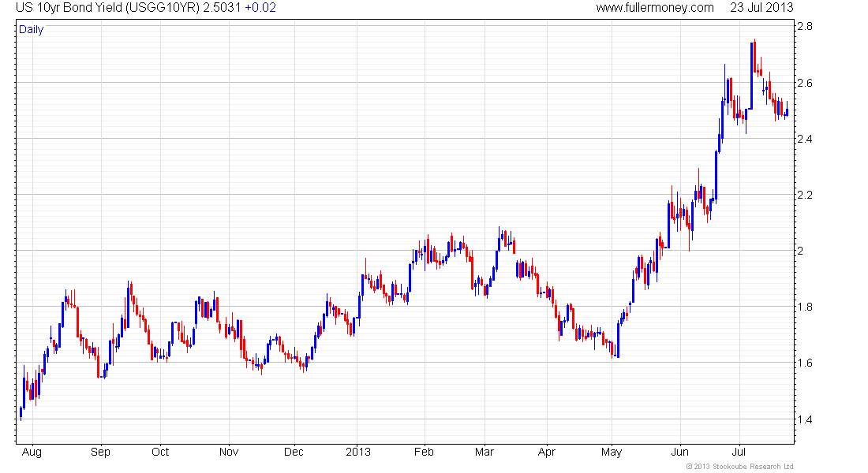Click the Oct x-axis label
Viewport: 868px width, 473px height.
(160, 452)
